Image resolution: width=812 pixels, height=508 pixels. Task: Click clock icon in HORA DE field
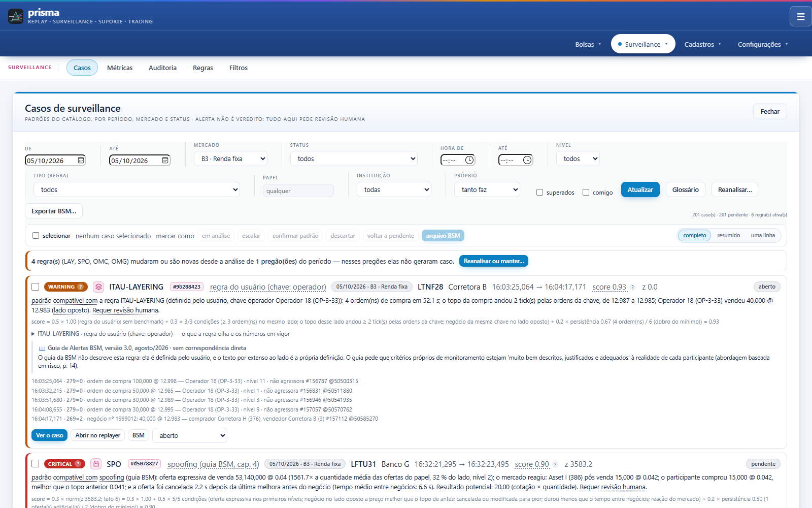pyautogui.click(x=469, y=160)
